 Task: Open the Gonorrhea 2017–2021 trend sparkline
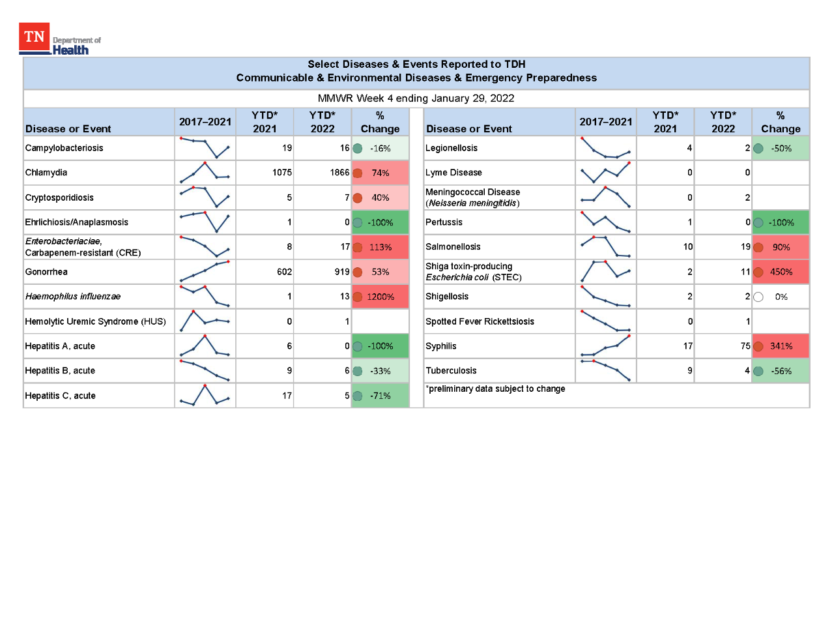tap(205, 271)
